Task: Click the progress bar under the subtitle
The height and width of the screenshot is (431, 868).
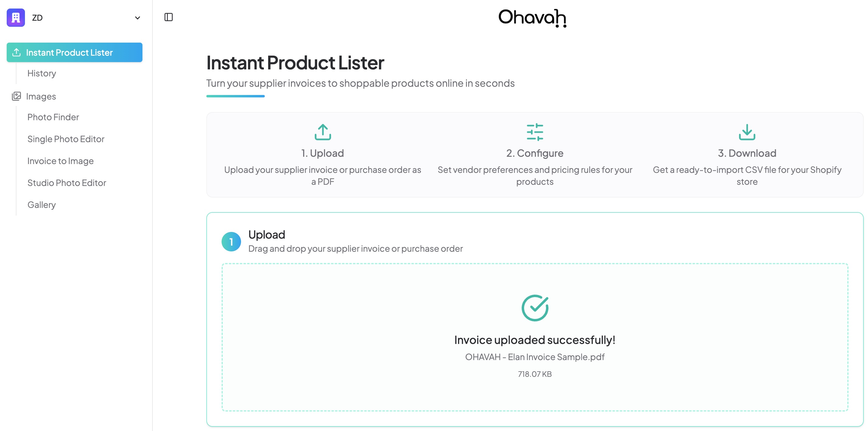Action: (236, 97)
